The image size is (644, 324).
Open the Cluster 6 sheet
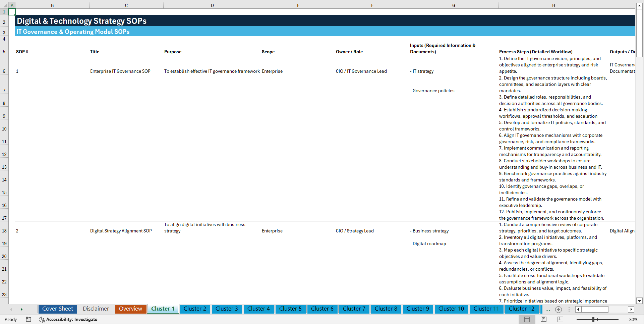click(x=322, y=309)
